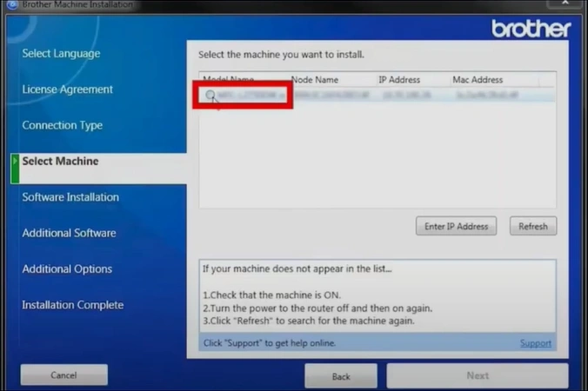This screenshot has height=391, width=588.
Task: Open the License Agreement step
Action: click(x=67, y=89)
